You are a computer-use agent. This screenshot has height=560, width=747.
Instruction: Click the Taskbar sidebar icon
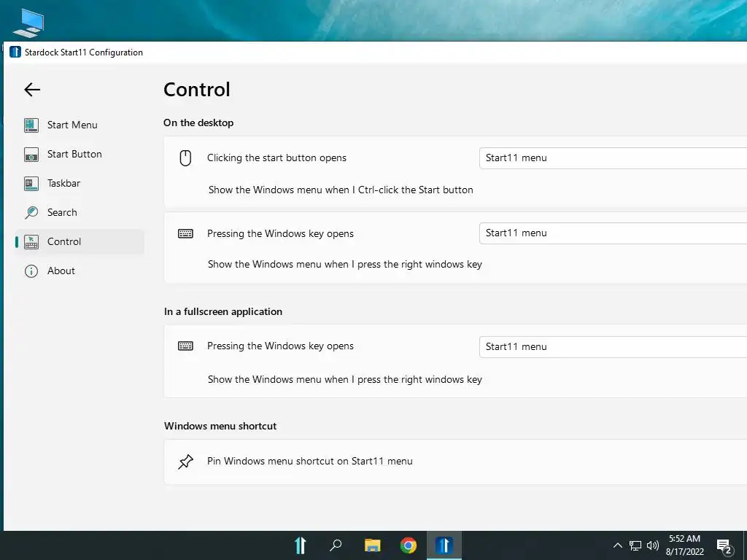[x=31, y=183]
